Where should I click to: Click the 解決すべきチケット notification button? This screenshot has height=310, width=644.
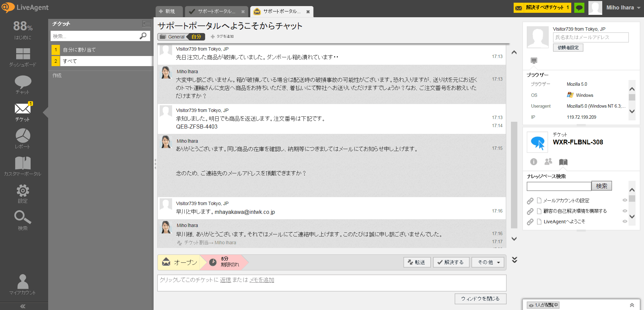(x=542, y=7)
